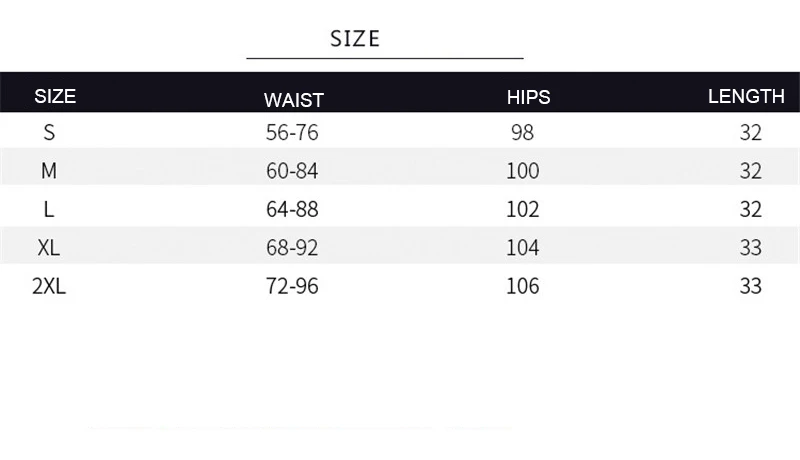Click the SIZE title heading

pos(355,39)
